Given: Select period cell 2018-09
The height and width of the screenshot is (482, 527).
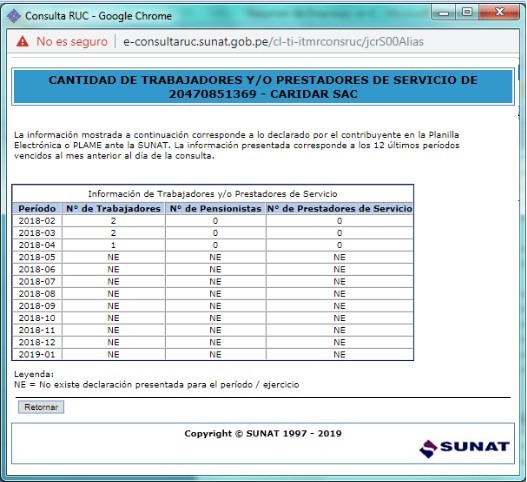Looking at the screenshot, I should [37, 306].
